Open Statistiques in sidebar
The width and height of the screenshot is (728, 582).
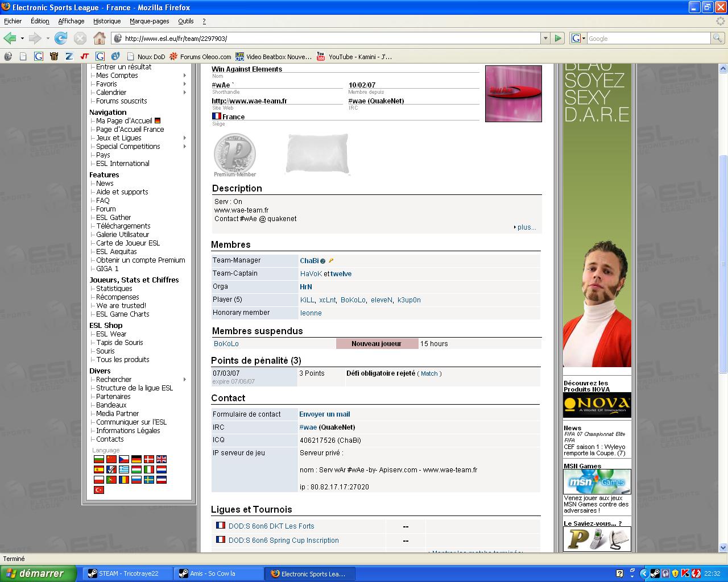click(114, 288)
